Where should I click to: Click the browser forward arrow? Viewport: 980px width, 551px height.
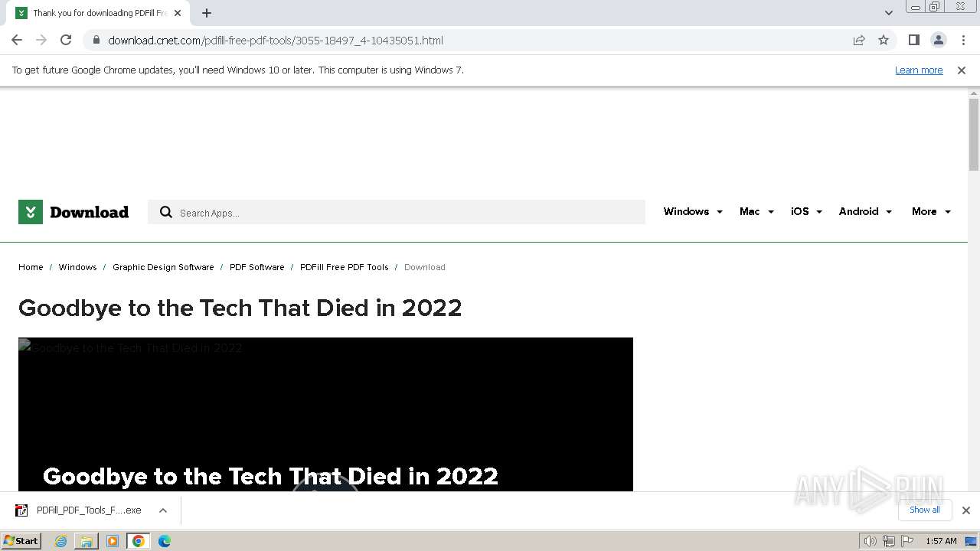tap(41, 40)
